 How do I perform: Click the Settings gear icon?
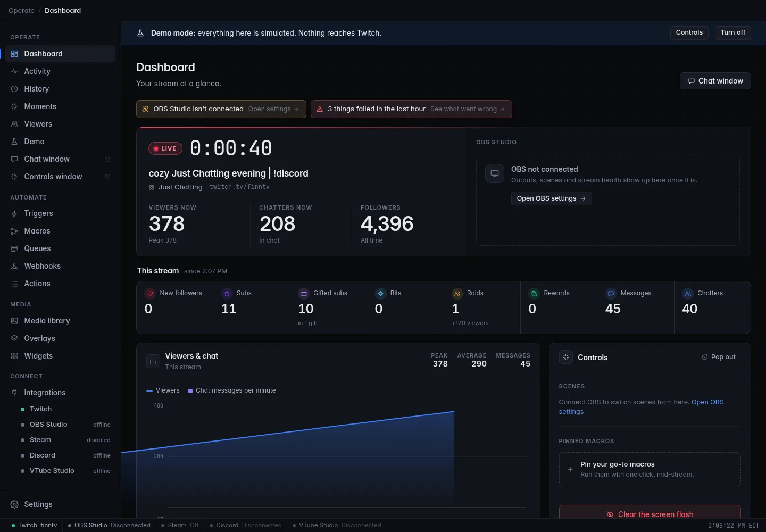[x=14, y=504]
